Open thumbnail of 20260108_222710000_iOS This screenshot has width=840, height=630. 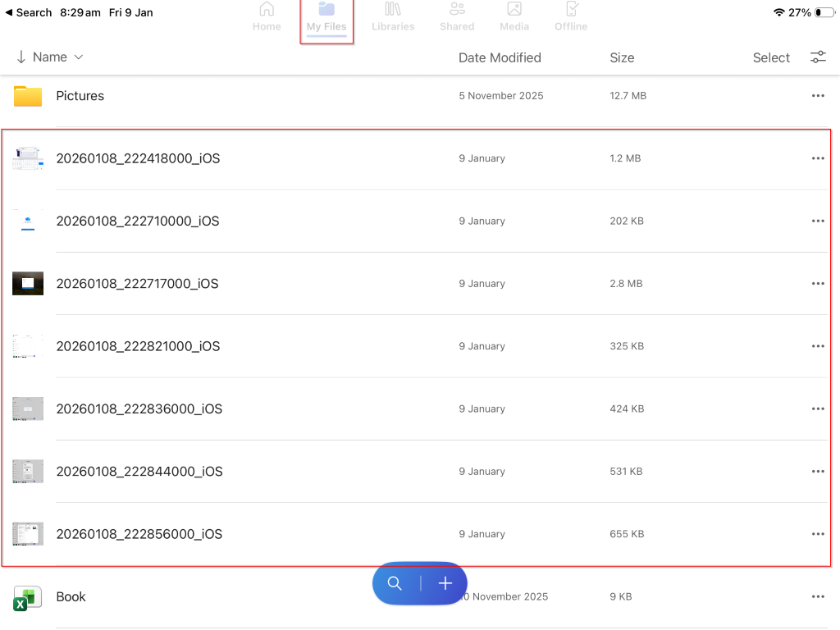28,221
